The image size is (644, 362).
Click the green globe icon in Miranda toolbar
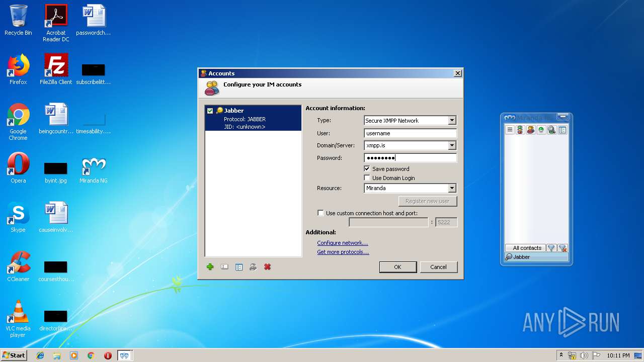[541, 130]
